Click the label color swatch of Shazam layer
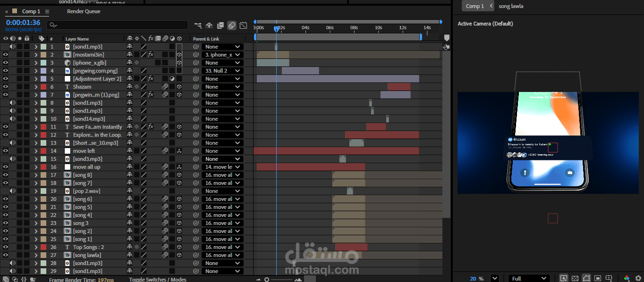This screenshot has height=282, width=644. pos(43,87)
